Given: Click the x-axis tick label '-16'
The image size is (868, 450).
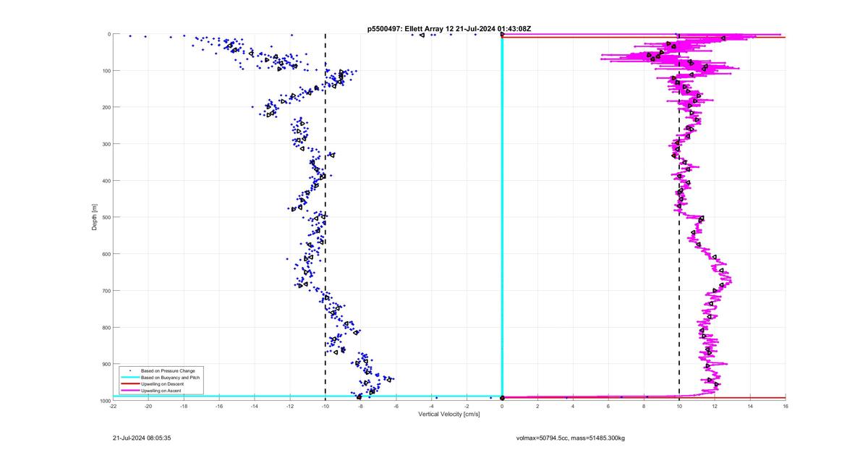Looking at the screenshot, I should (219, 406).
